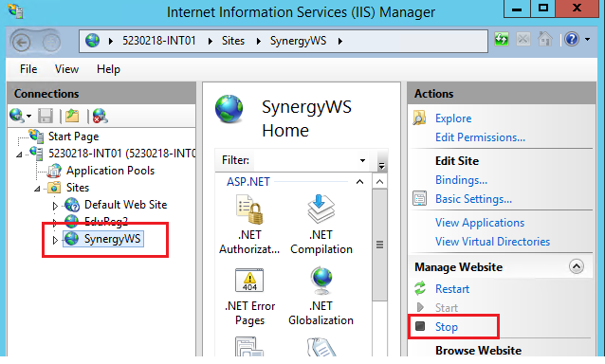The width and height of the screenshot is (605, 364).
Task: Collapse the Sites tree node
Action: pos(37,189)
